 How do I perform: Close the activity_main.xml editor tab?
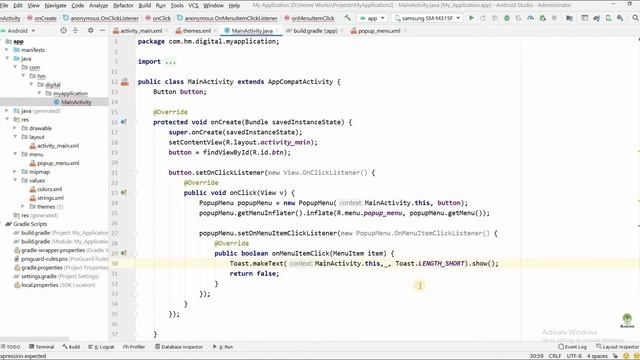(166, 31)
